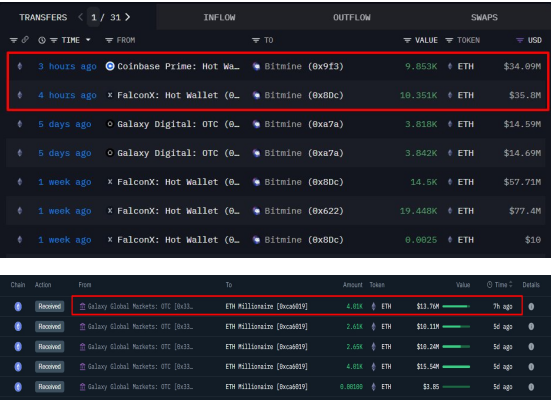The width and height of the screenshot is (551, 402).
Task: Click the clock icon beside TIME
Action: pos(42,40)
